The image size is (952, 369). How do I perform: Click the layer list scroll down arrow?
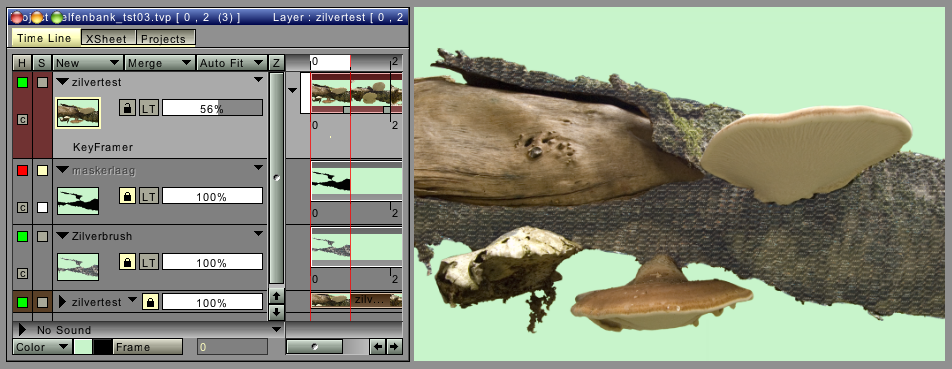[x=276, y=313]
